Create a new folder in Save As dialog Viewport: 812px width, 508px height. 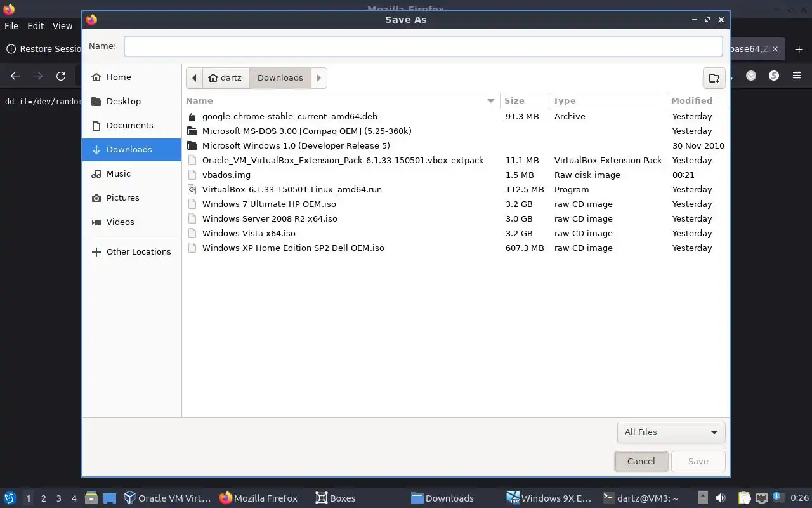coord(714,78)
